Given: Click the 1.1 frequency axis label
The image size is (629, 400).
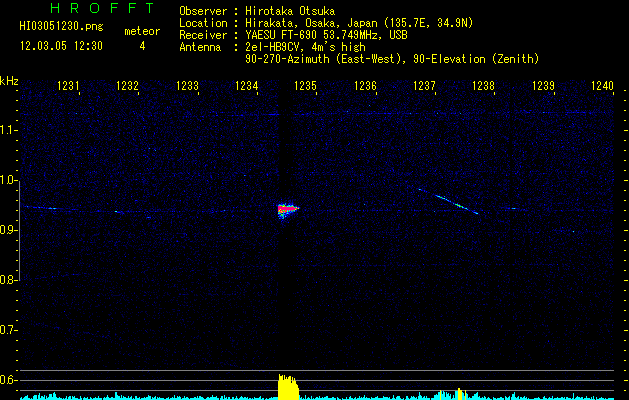Looking at the screenshot, I should 8,130.
